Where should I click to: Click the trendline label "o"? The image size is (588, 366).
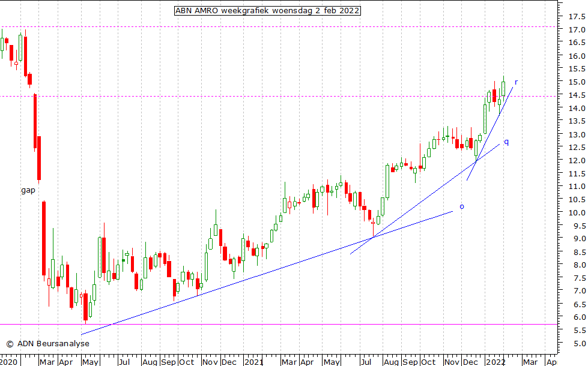pos(462,206)
